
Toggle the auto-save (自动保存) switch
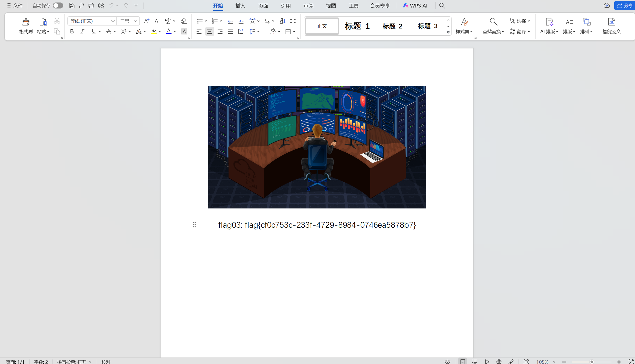(x=58, y=5)
